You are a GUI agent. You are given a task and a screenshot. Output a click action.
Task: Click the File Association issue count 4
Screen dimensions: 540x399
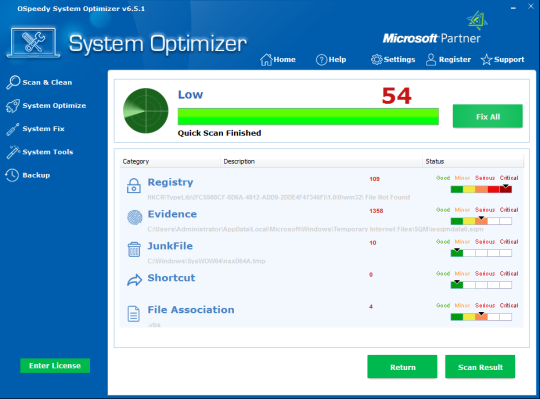(371, 306)
